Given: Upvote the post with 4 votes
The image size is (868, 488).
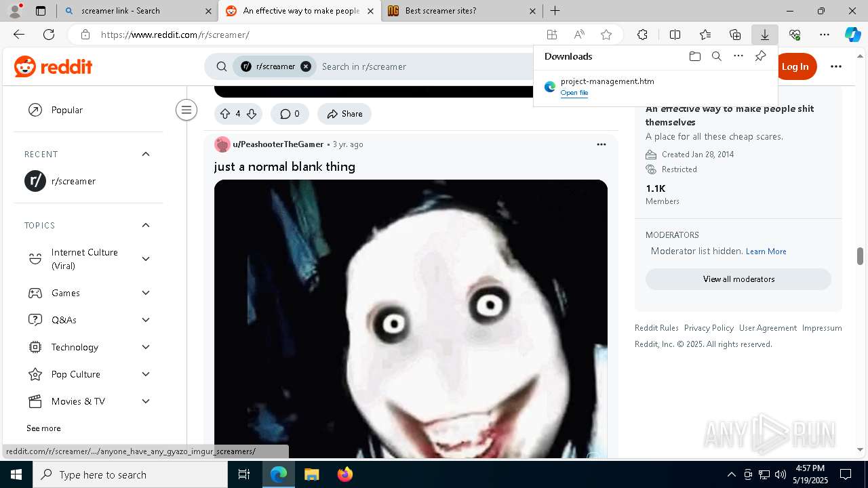Looking at the screenshot, I should coord(225,114).
